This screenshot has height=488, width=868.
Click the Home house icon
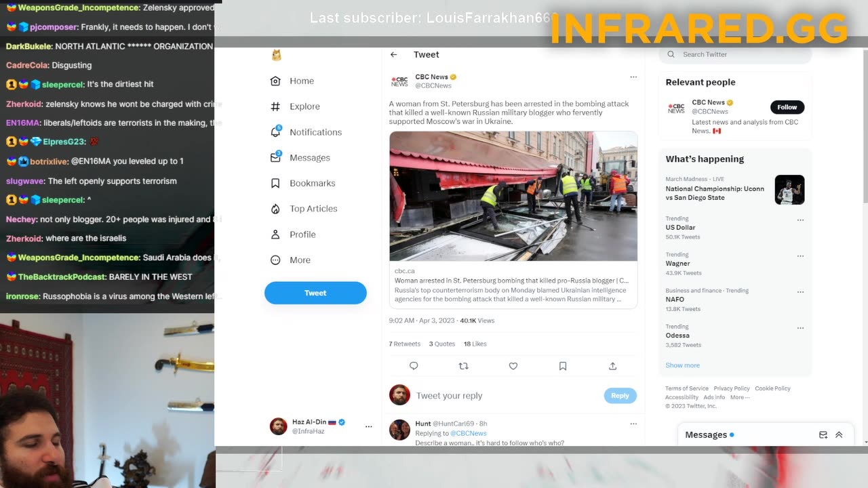click(275, 81)
